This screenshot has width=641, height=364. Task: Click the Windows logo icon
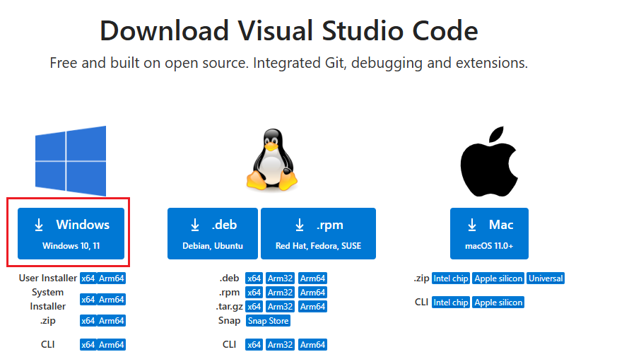70,160
